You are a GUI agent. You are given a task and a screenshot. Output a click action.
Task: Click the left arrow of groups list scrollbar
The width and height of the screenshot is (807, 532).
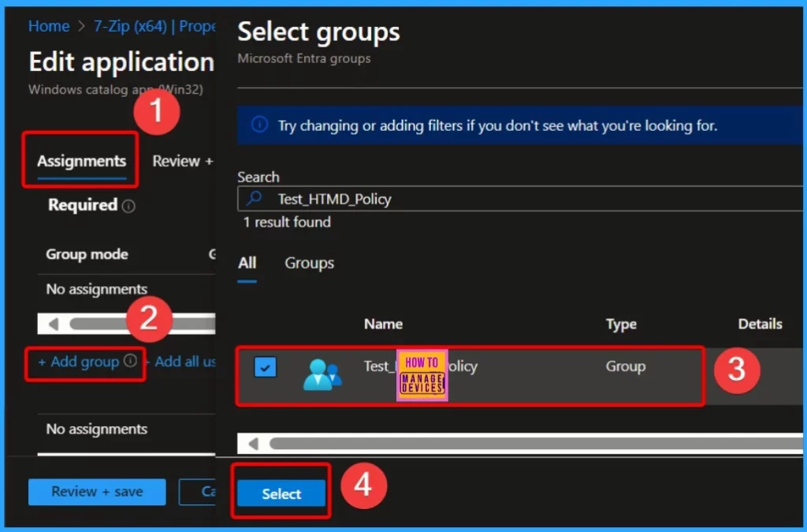click(x=253, y=443)
